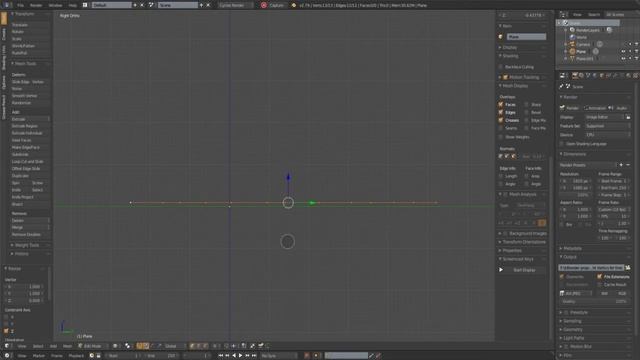Screen dimensions: 640x360
Task: Open the File menu
Action: click(20, 5)
